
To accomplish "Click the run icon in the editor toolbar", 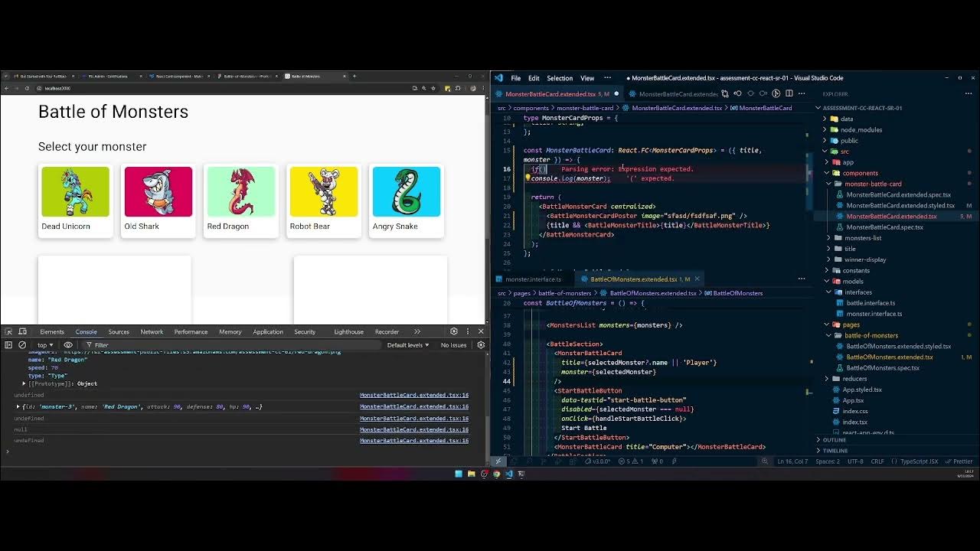I will click(x=776, y=93).
